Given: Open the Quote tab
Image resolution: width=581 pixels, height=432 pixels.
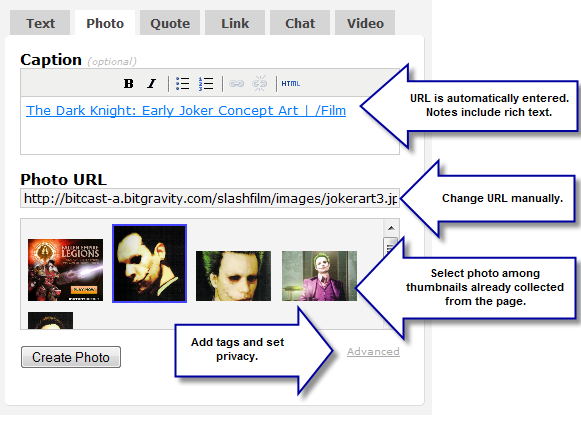Looking at the screenshot, I should 170,23.
